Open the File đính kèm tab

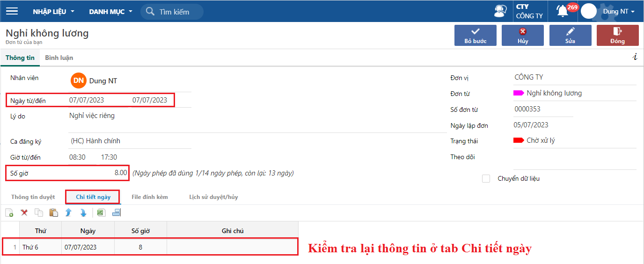(x=149, y=197)
